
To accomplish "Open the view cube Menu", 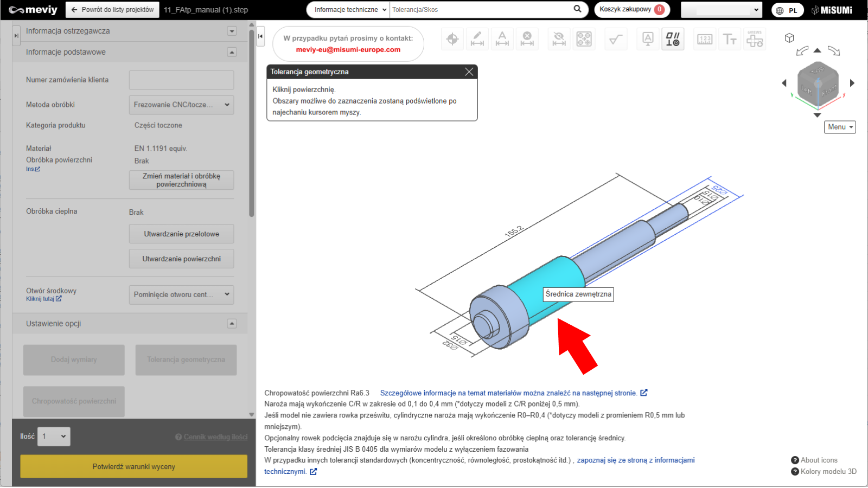I will click(x=840, y=127).
